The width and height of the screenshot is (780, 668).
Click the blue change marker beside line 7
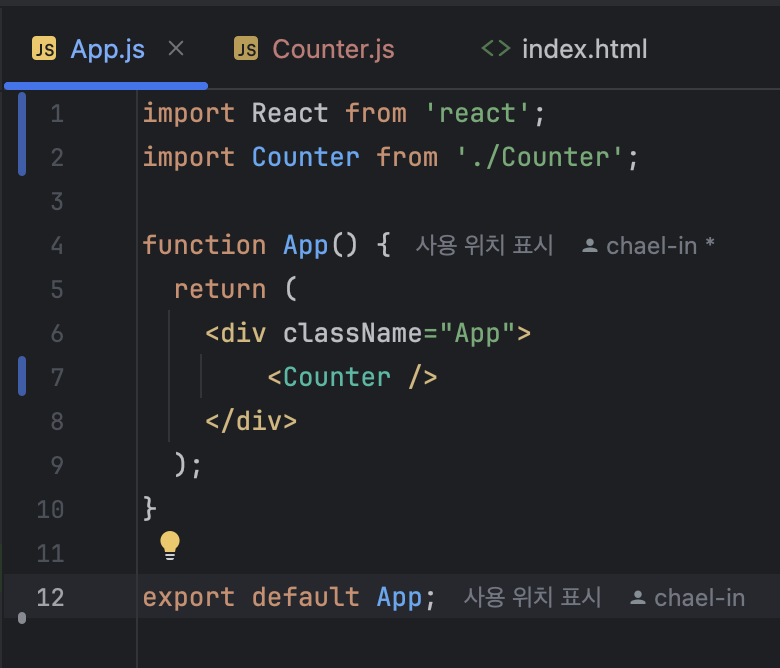(x=22, y=376)
